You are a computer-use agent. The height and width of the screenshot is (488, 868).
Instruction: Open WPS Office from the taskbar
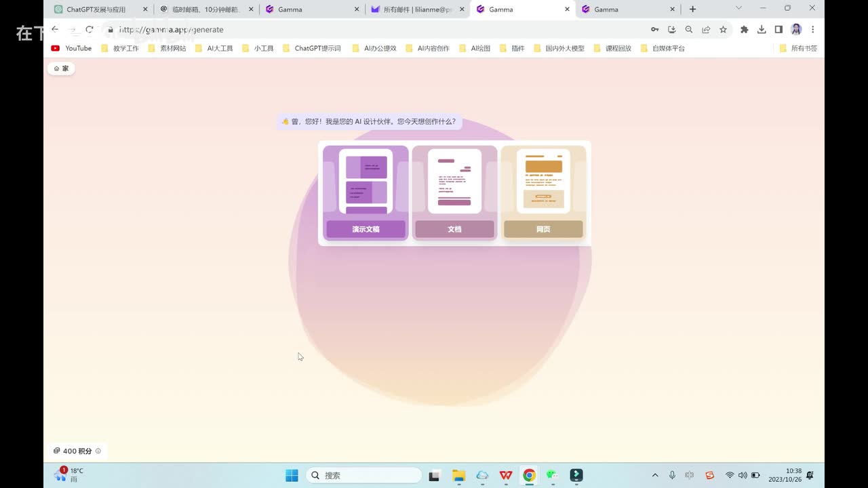coord(506,476)
